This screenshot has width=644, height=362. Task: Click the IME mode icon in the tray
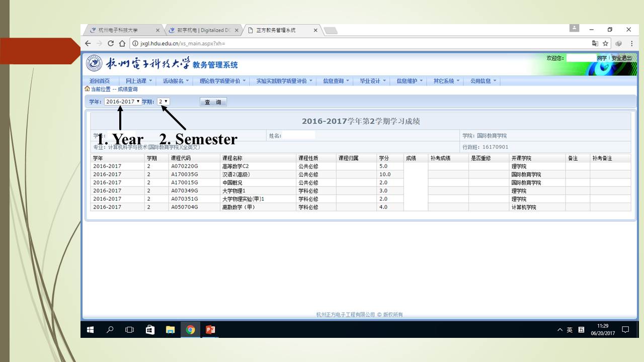[582, 330]
